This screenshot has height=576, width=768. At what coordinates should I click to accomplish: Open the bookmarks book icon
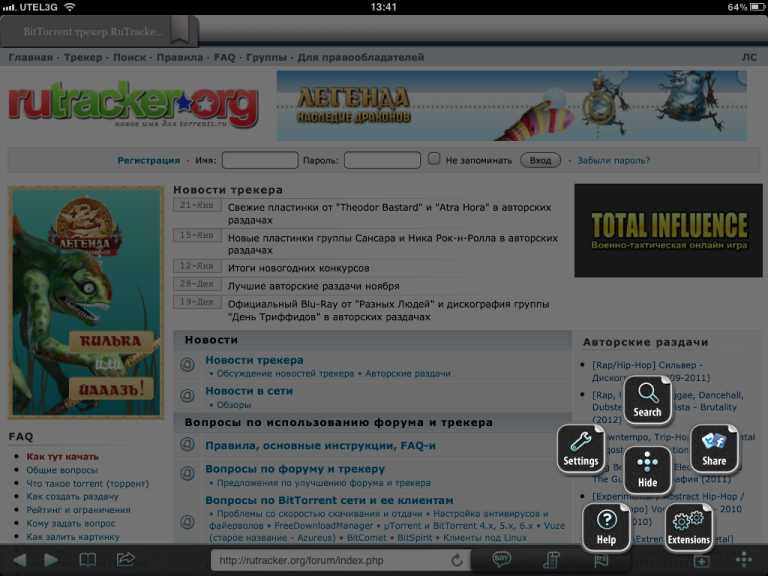(87, 560)
